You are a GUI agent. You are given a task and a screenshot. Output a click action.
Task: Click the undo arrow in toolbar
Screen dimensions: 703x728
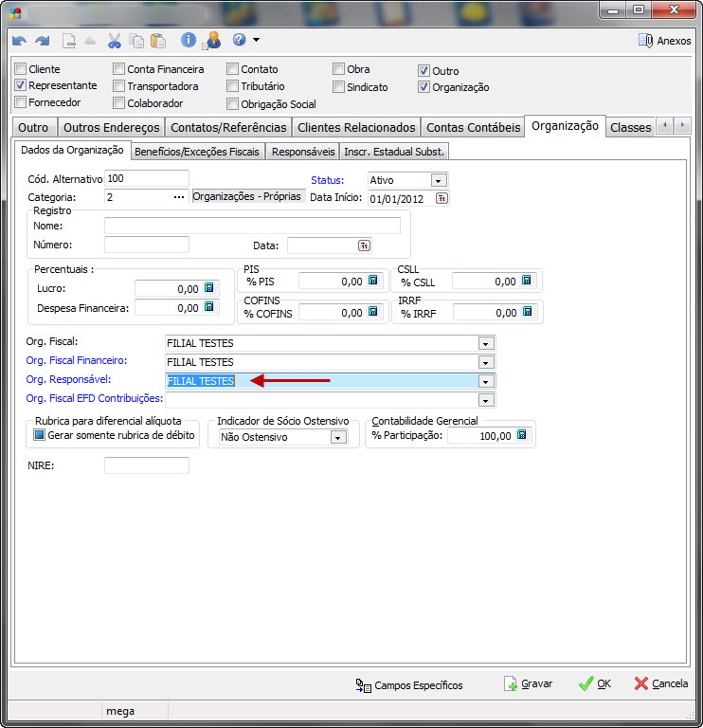pos(20,40)
